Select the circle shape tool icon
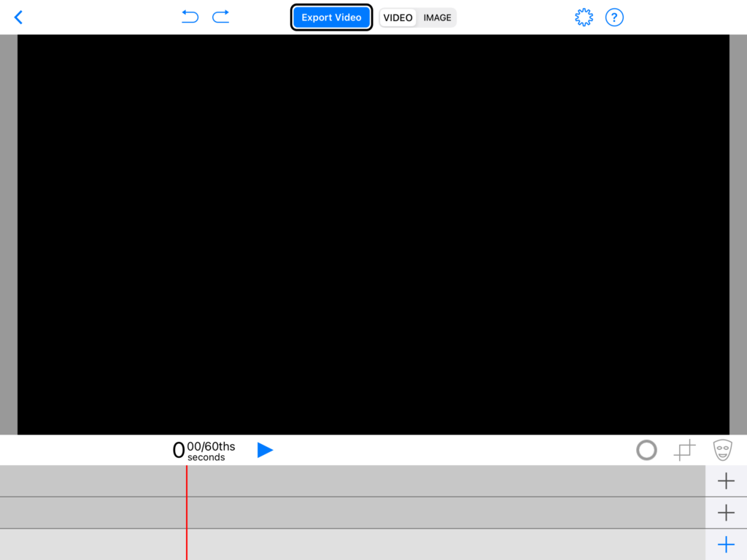This screenshot has width=747, height=560. point(646,451)
